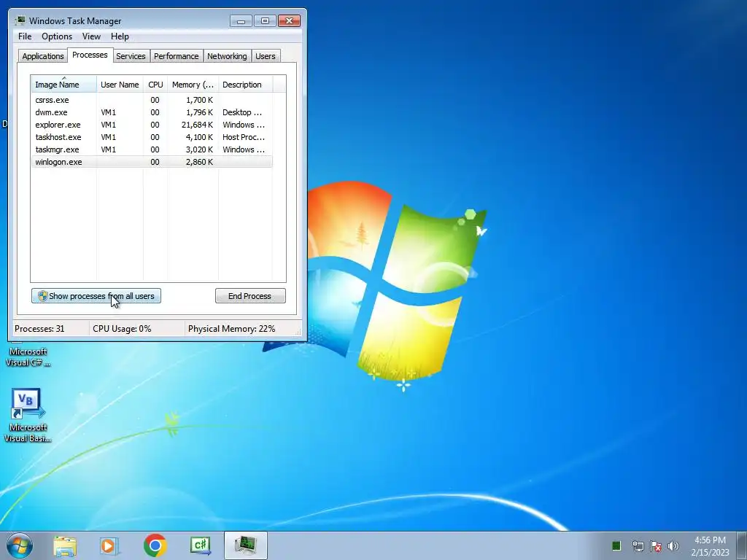Open the File menu
Image resolution: width=747 pixels, height=560 pixels.
25,36
